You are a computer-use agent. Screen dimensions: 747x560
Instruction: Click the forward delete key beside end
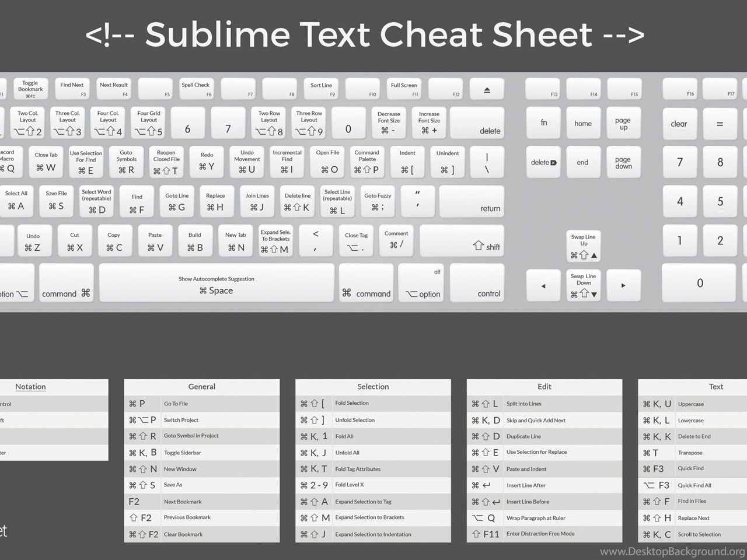543,162
